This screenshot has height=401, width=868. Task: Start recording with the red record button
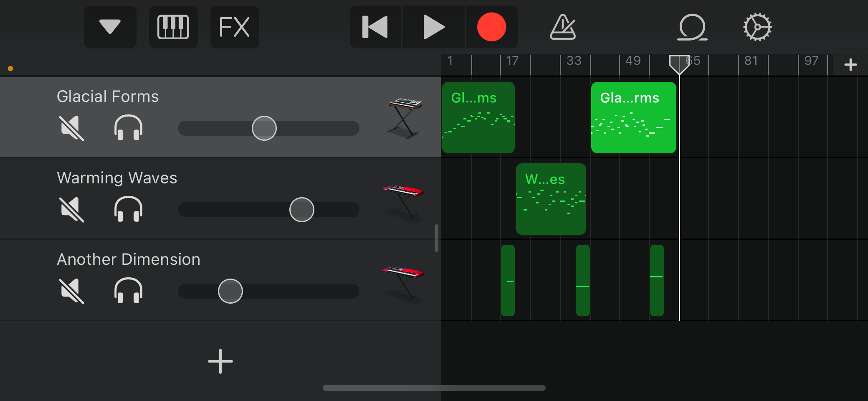pyautogui.click(x=492, y=27)
